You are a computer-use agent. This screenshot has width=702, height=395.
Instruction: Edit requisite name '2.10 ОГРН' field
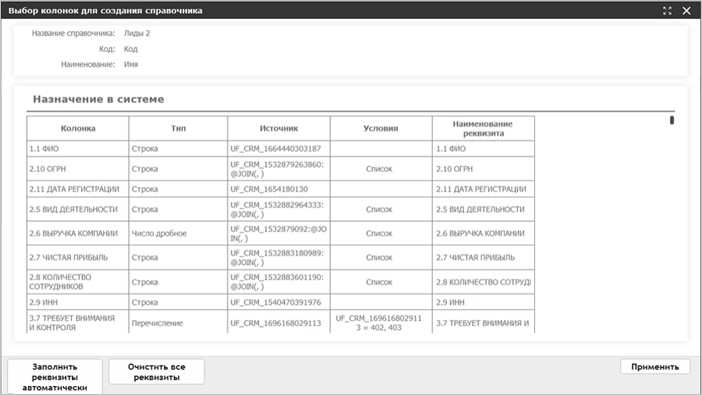pyautogui.click(x=483, y=169)
